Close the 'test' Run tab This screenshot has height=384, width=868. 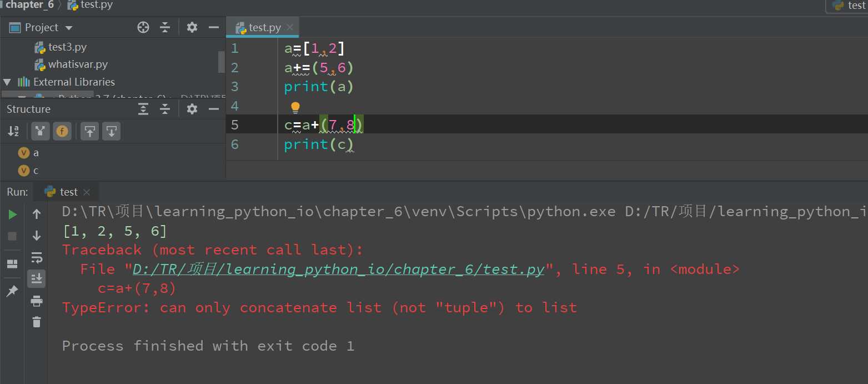pos(86,192)
